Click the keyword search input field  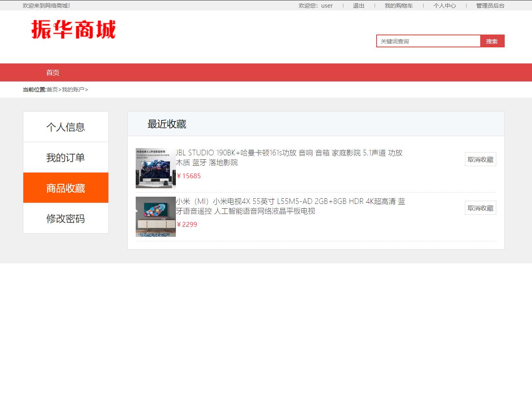pos(428,41)
